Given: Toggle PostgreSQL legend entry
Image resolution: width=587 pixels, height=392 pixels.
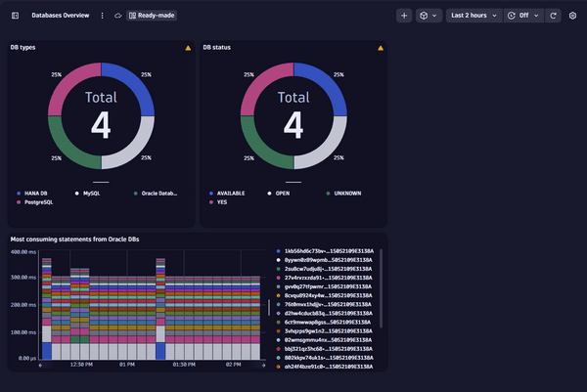Looking at the screenshot, I should tap(35, 202).
